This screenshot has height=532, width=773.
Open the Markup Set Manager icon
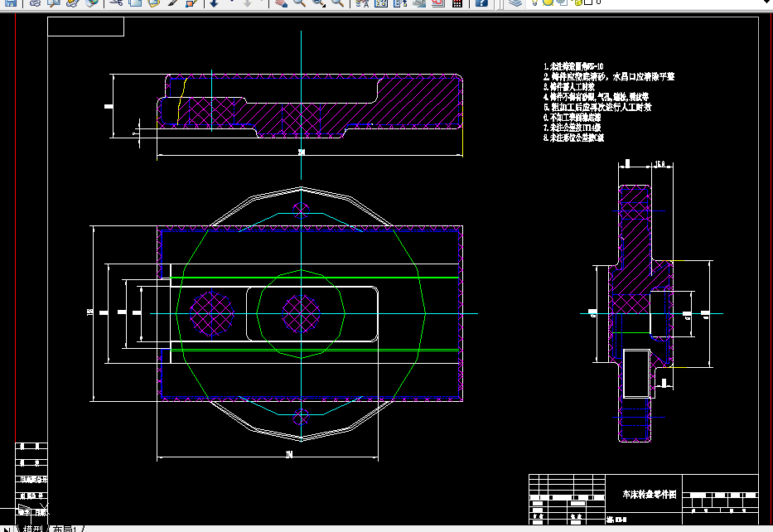coord(437,3)
